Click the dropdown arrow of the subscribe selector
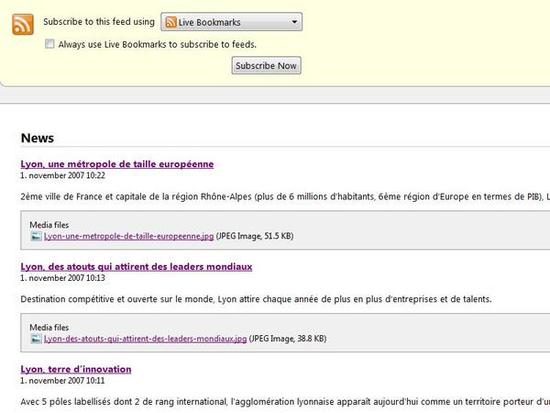550x413 pixels. tap(295, 22)
